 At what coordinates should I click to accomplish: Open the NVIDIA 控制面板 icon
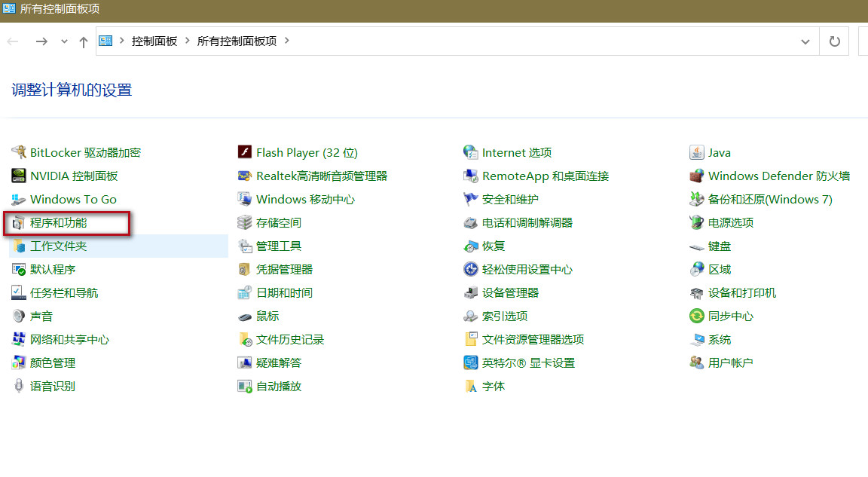pos(19,176)
